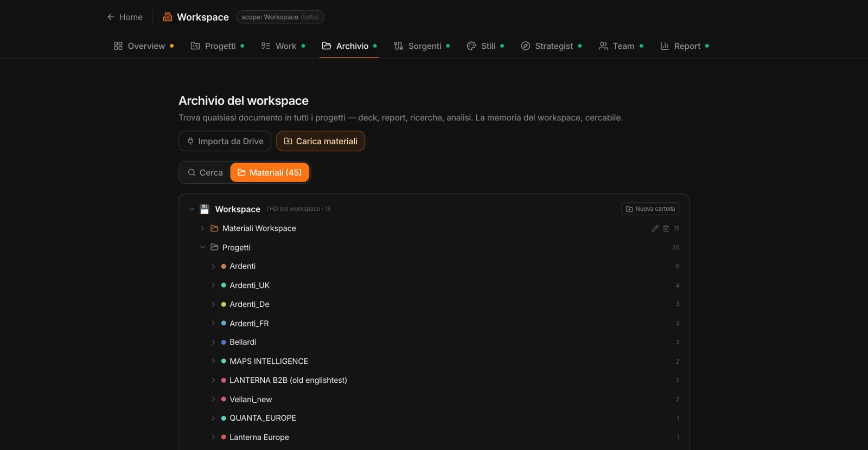Click the plug icon on Importa da Drive

(x=190, y=141)
